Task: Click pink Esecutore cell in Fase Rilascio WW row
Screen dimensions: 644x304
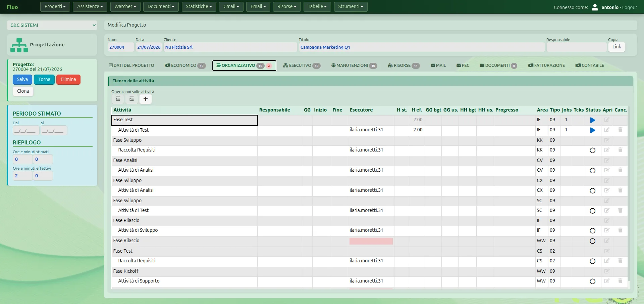Action: point(371,241)
